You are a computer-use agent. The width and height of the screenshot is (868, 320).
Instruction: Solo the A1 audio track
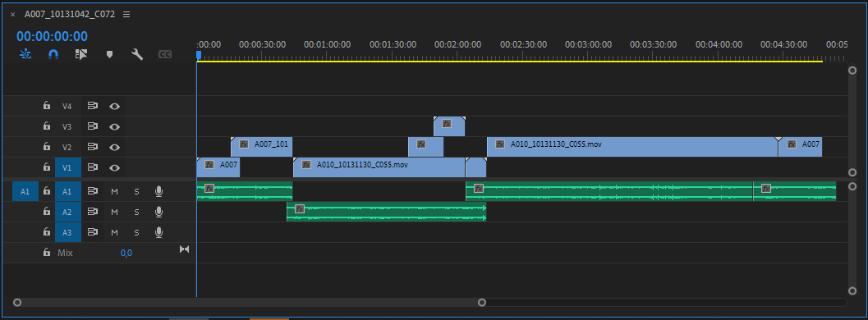[x=136, y=191]
